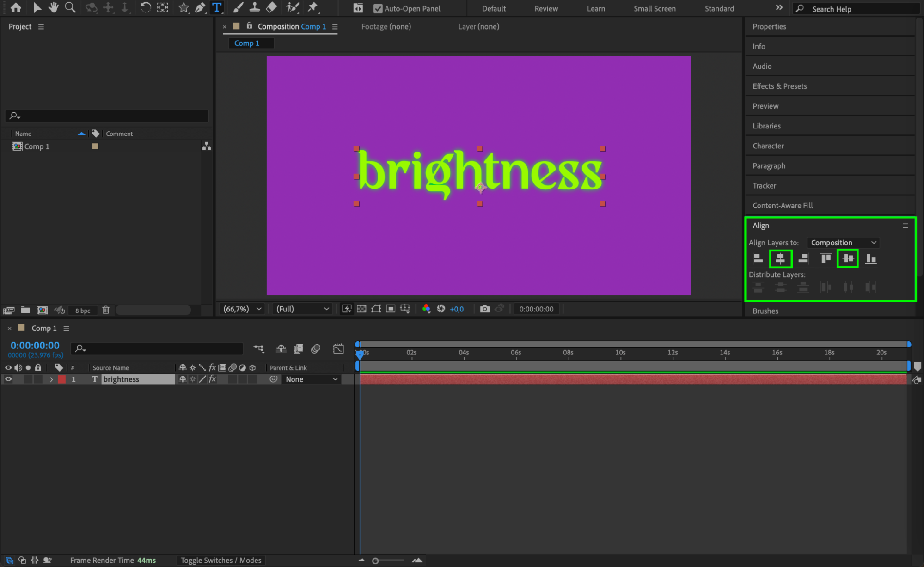This screenshot has width=924, height=567.
Task: Select the Rotation tool
Action: (145, 7)
